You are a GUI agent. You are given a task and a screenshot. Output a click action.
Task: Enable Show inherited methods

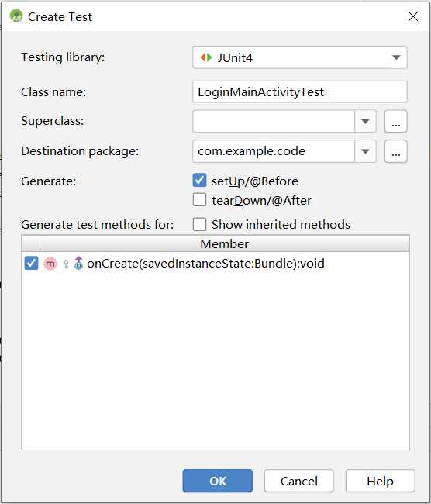click(x=199, y=224)
